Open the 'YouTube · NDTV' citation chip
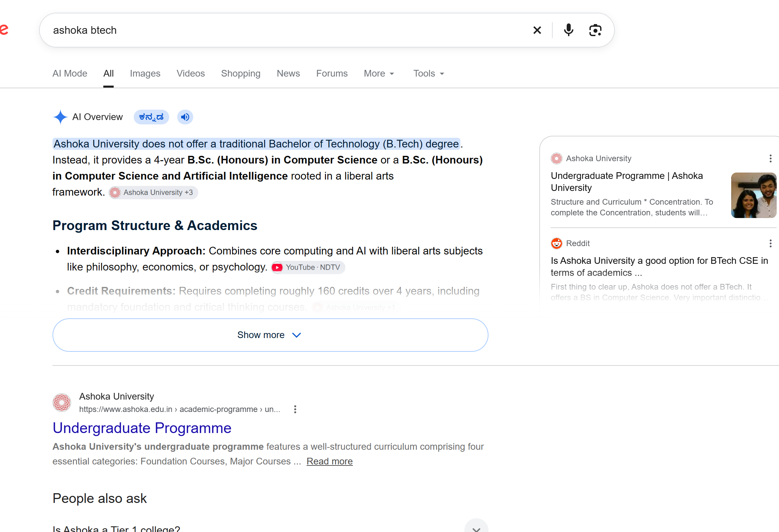The height and width of the screenshot is (532, 779). (308, 268)
